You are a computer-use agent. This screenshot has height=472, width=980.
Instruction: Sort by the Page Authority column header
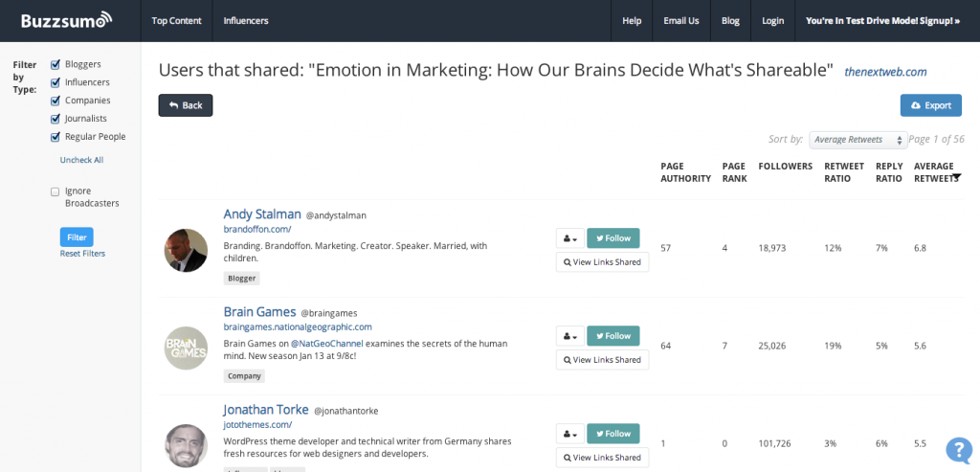tap(685, 172)
